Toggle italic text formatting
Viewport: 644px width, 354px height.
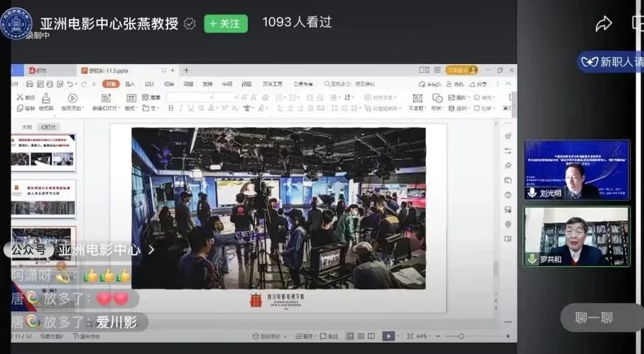point(181,109)
